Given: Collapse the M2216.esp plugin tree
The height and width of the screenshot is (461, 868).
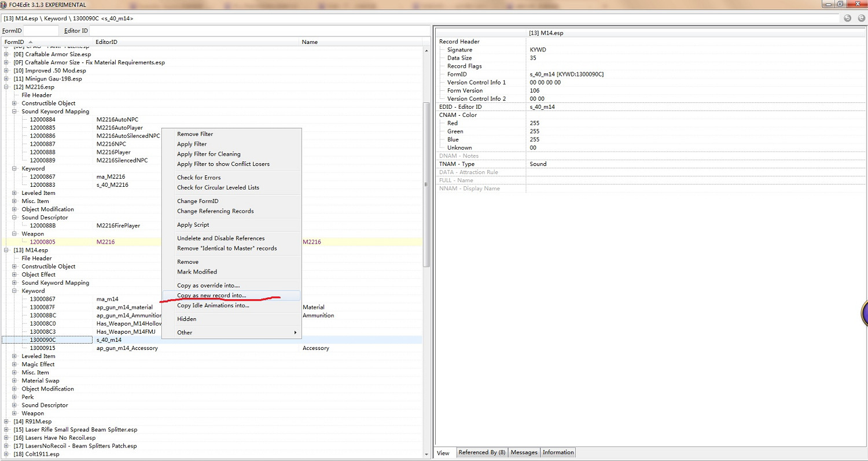Looking at the screenshot, I should click(x=6, y=87).
